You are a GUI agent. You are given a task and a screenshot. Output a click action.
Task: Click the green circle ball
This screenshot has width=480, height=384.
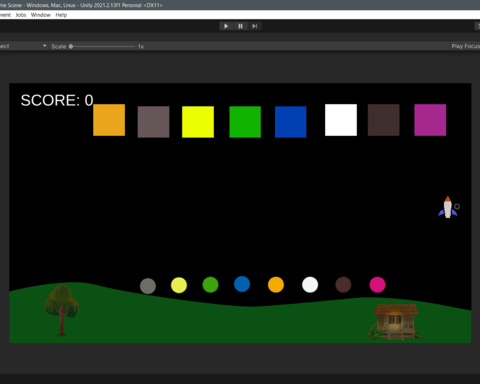tap(210, 285)
